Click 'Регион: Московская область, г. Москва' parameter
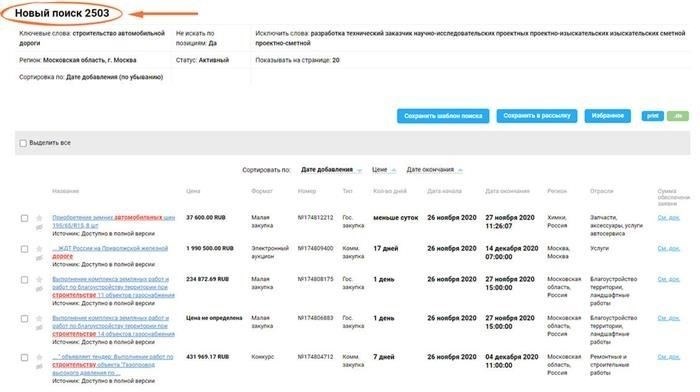Screen dimensions: 700x392 pos(78,60)
